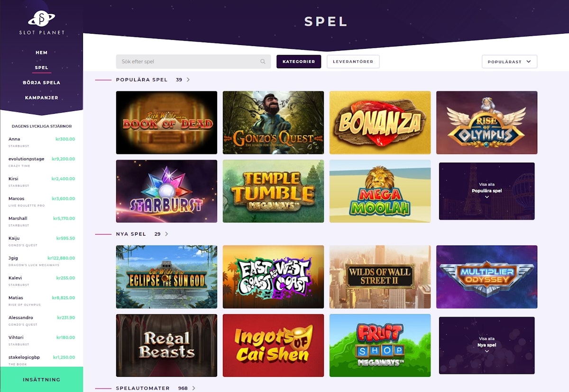This screenshot has width=569, height=392.
Task: Switch to Leverantörer filter
Action: click(x=353, y=62)
